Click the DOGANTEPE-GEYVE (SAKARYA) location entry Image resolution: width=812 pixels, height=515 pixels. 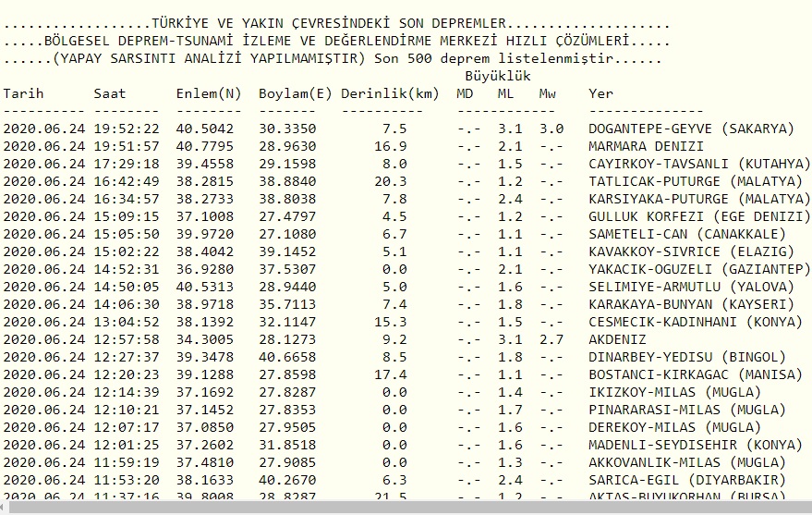tap(691, 129)
